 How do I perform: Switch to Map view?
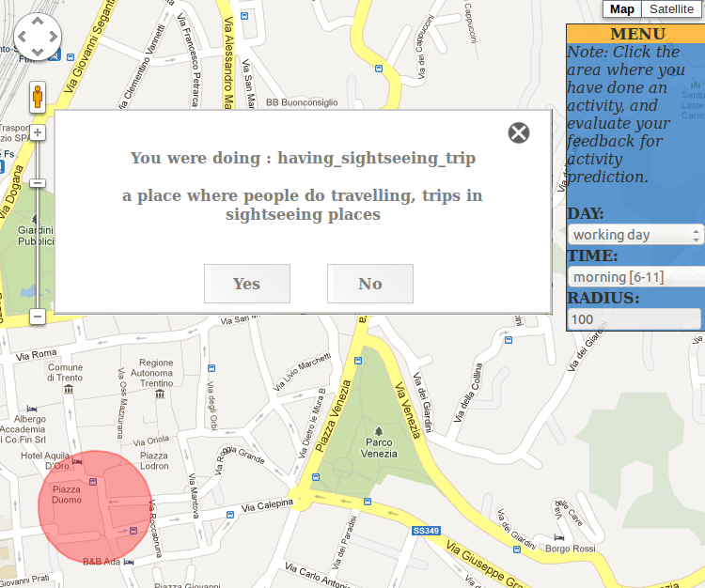[622, 9]
